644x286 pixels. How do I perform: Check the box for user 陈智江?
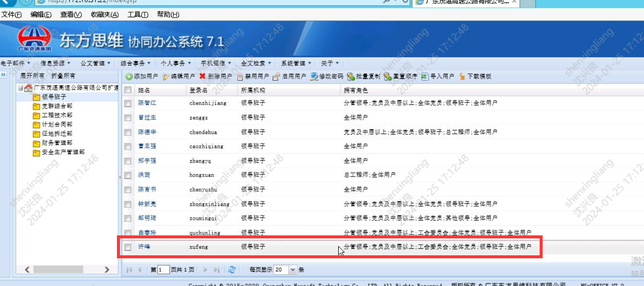pyautogui.click(x=128, y=103)
